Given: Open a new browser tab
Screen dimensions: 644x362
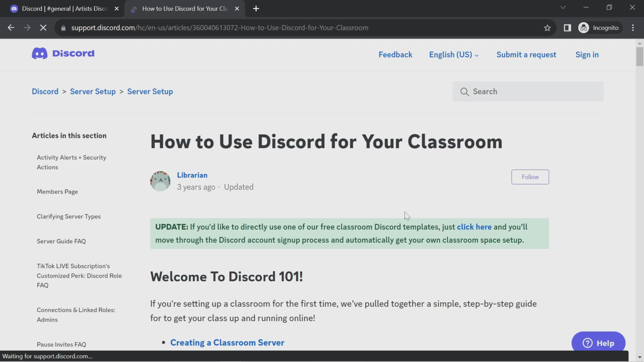Looking at the screenshot, I should coord(256,9).
